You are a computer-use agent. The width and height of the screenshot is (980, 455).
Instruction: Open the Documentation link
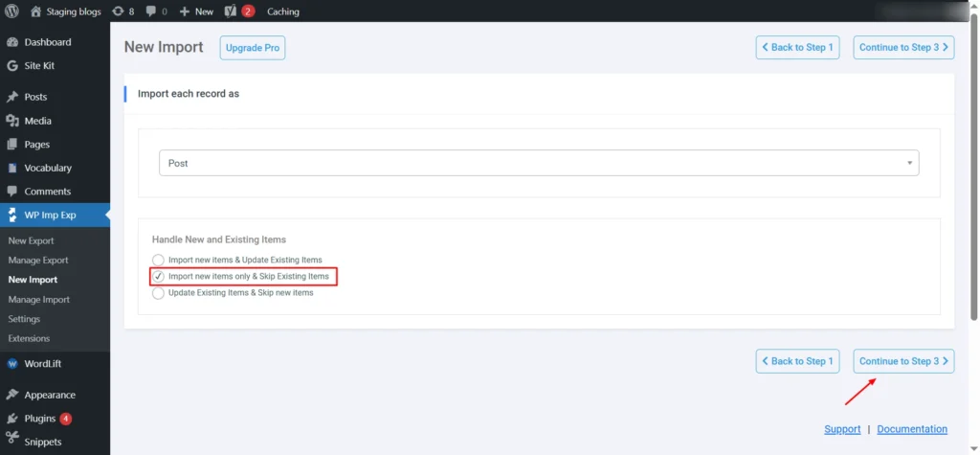point(911,429)
